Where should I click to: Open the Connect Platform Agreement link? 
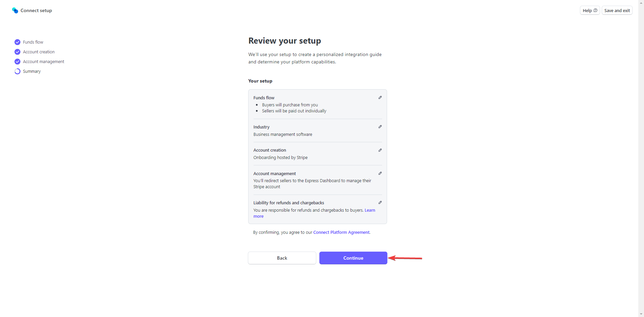click(341, 232)
